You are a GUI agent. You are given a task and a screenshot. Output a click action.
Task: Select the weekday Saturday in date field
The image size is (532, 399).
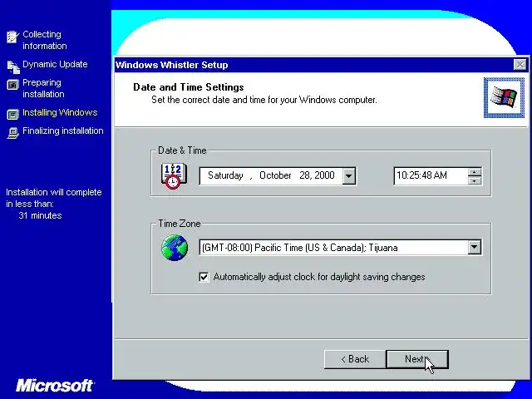point(225,175)
